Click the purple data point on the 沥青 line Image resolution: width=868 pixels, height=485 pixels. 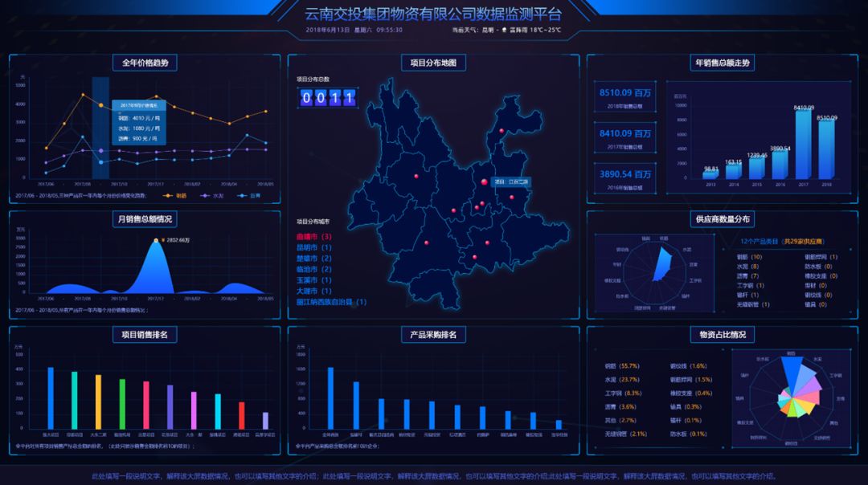coord(101,151)
